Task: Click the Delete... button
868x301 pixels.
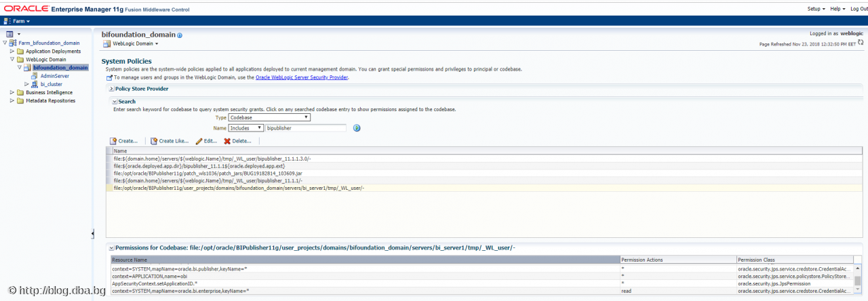Action: click(x=237, y=141)
